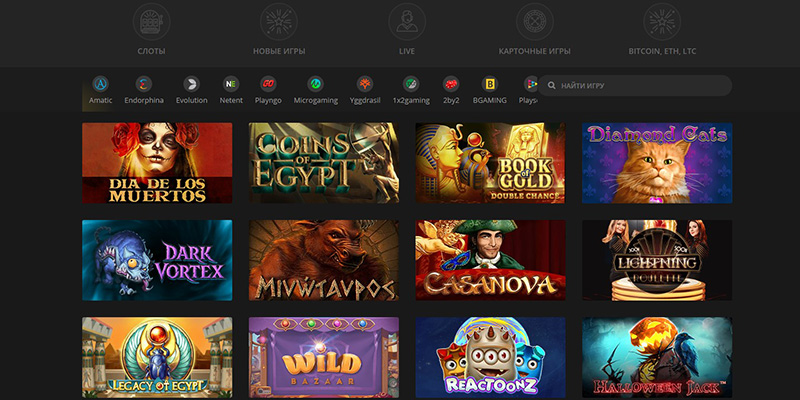Click the Yggdrasil provider name
The image size is (800, 400).
pos(365,101)
